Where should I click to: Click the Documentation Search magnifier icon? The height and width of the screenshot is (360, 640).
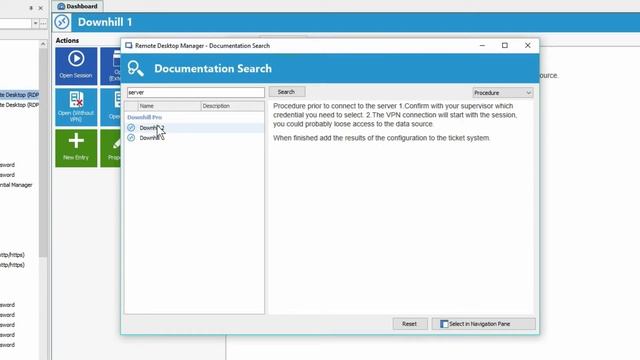coord(136,69)
